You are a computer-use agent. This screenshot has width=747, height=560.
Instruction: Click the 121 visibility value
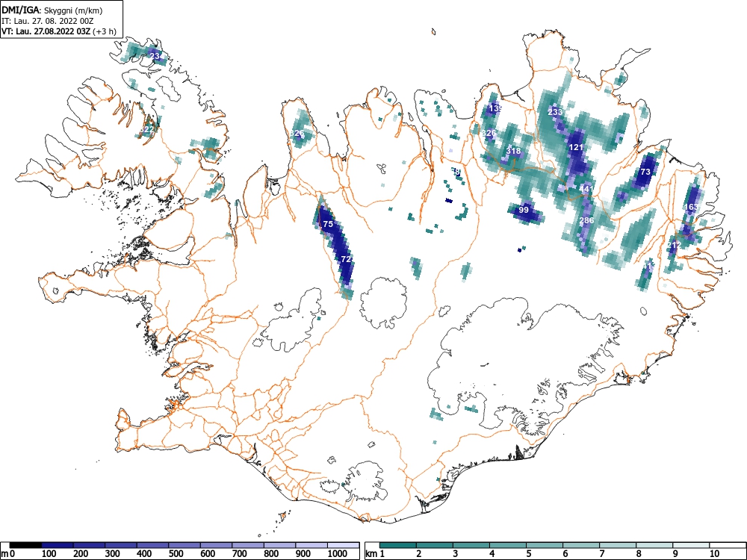576,147
